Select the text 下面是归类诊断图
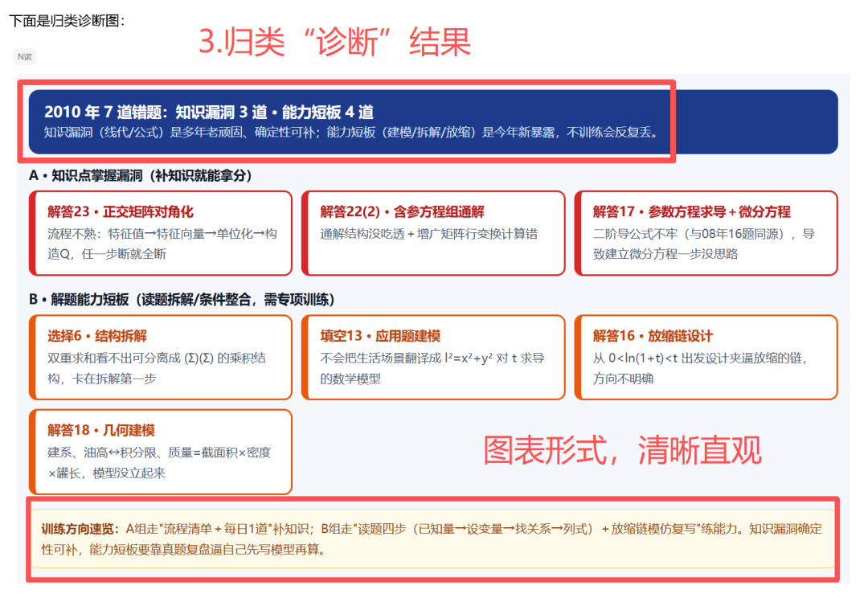Screen dimensions: 868x598 click(x=67, y=21)
